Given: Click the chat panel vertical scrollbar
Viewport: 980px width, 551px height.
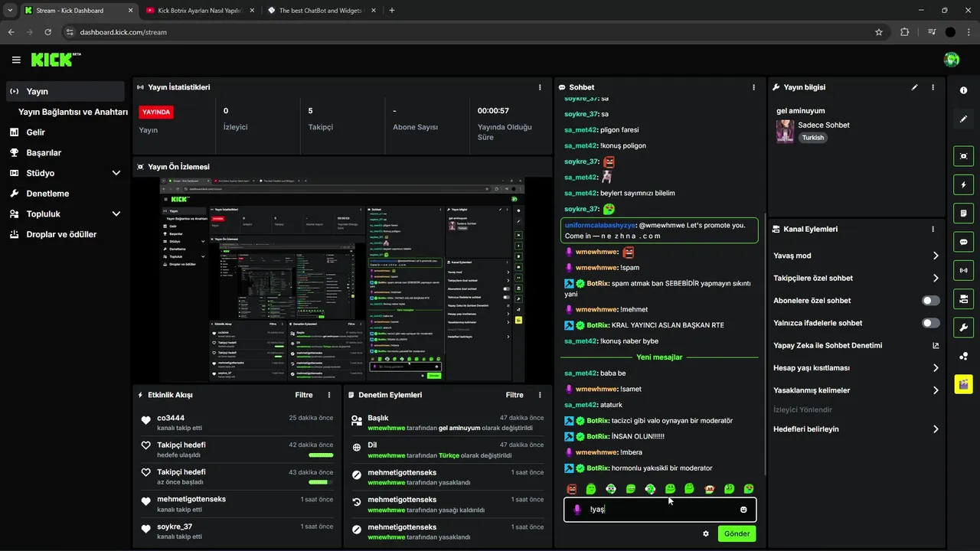Looking at the screenshot, I should (765, 344).
